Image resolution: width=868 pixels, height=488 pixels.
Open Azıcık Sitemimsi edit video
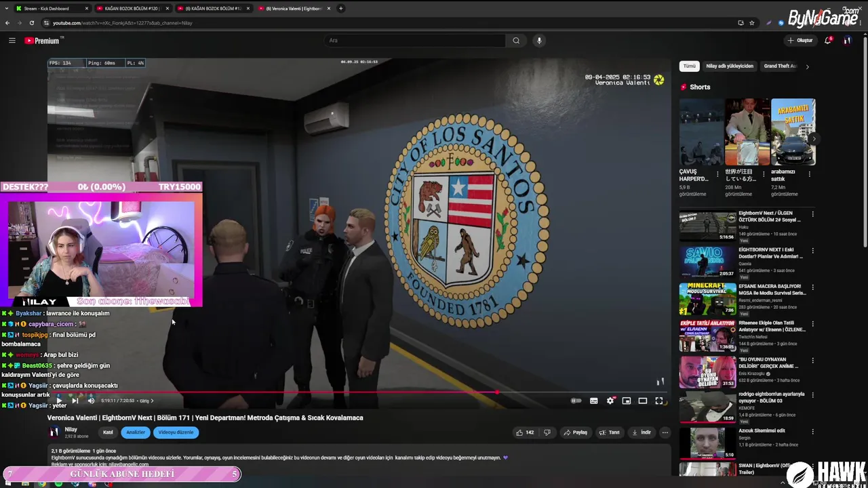coord(708,445)
